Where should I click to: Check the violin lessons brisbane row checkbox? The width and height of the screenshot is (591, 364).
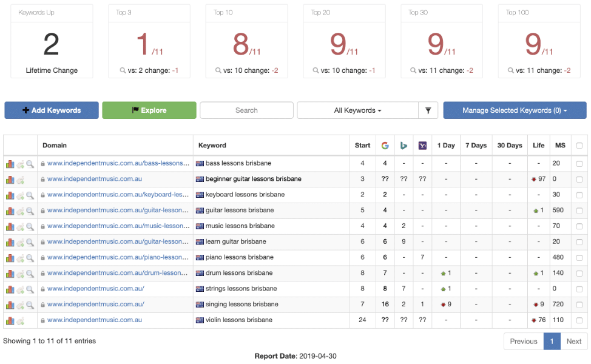[x=579, y=320]
